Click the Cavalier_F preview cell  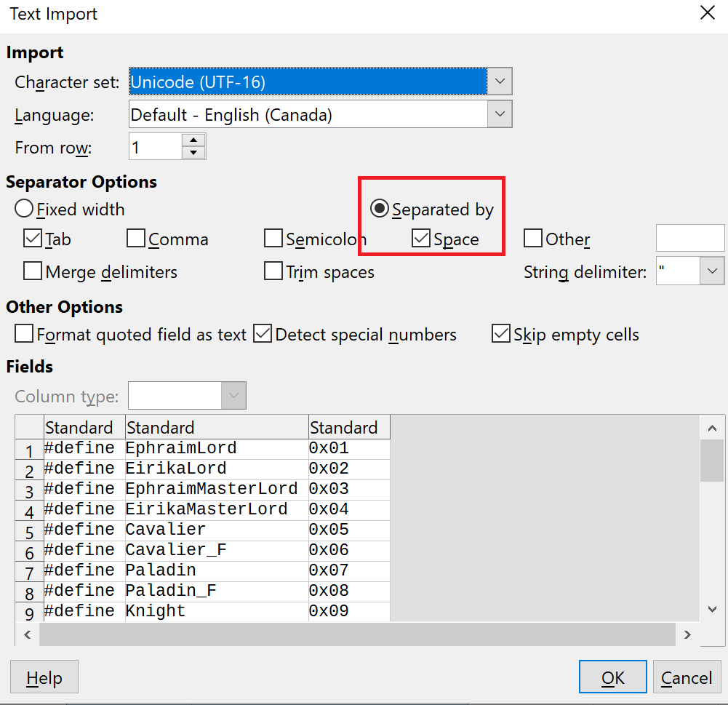pos(217,550)
